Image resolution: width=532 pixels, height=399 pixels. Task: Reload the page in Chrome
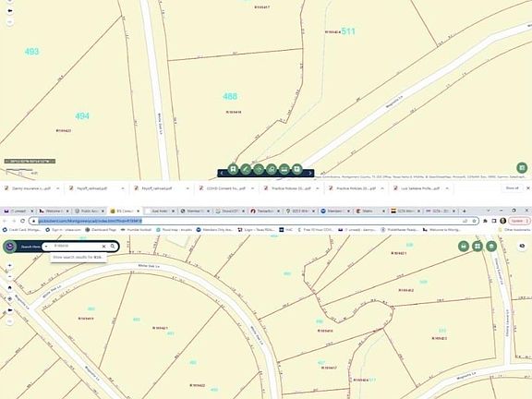pyautogui.click(x=22, y=221)
